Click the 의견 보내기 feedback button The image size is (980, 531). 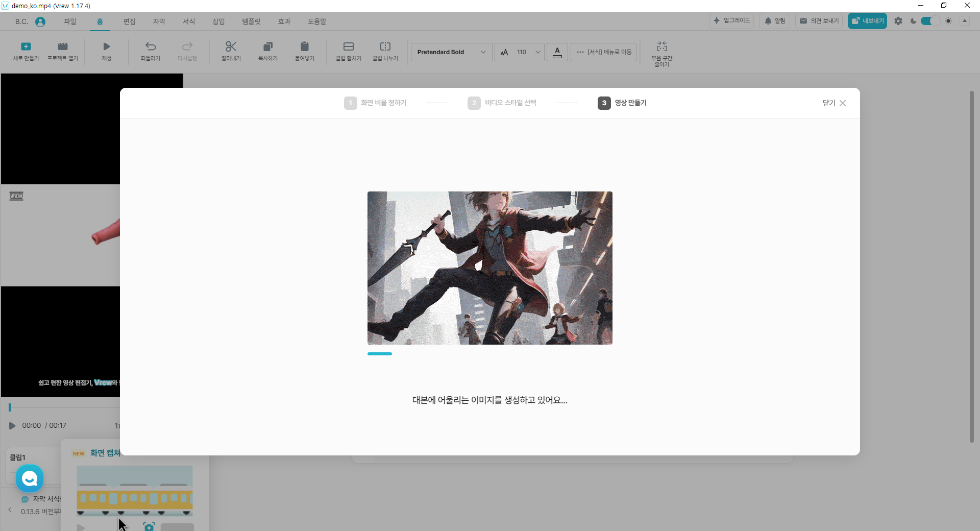(x=819, y=21)
